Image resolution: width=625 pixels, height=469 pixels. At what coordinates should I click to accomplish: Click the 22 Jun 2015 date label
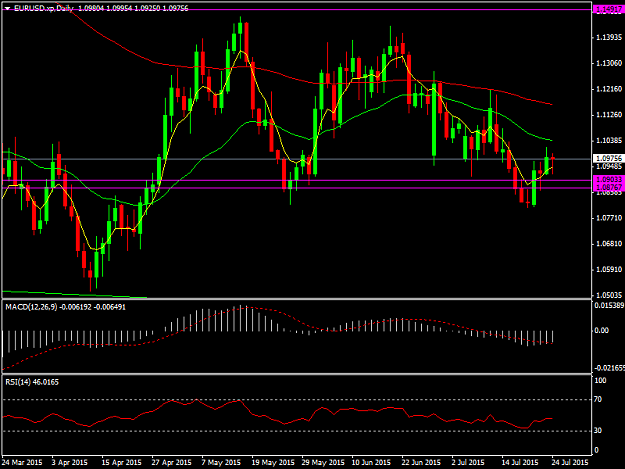(x=421, y=462)
